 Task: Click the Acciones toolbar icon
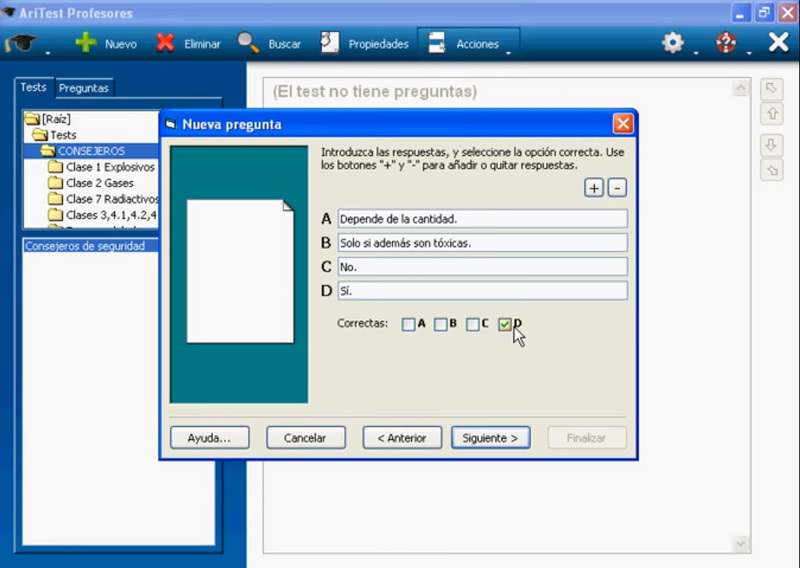[x=437, y=43]
